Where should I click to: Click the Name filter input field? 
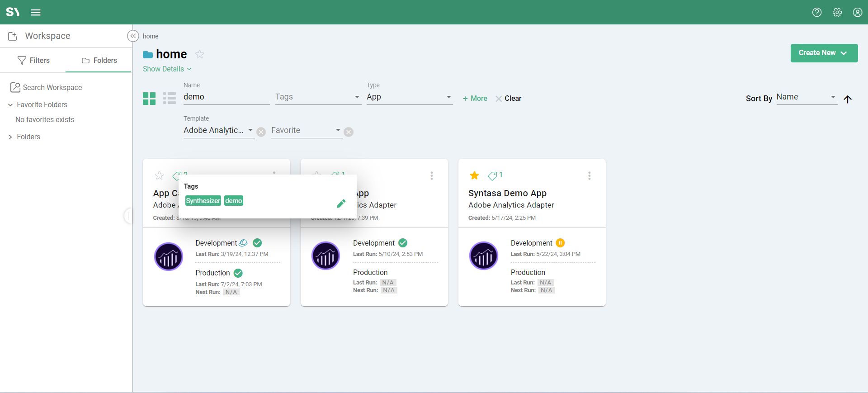[x=226, y=97]
